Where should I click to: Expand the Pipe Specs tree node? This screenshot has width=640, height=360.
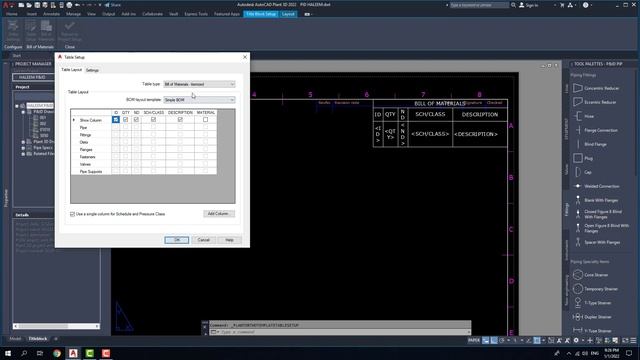tap(23, 148)
